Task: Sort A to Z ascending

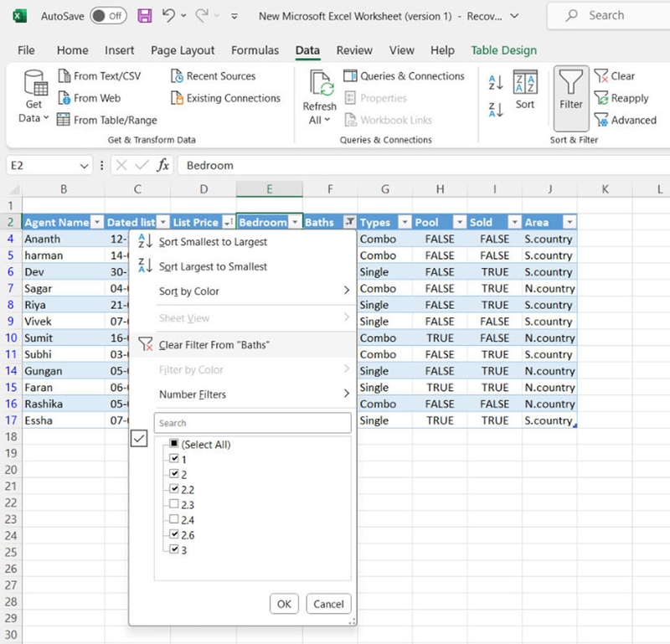Action: pos(496,82)
